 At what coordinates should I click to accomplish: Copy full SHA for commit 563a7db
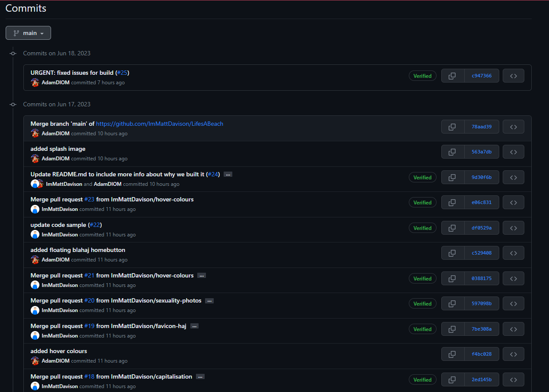453,152
